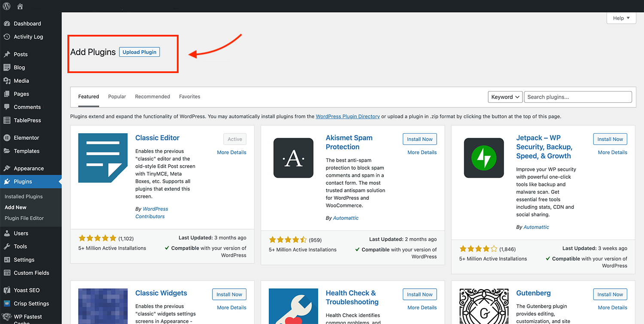
Task: Switch to the Favorites tab
Action: click(x=190, y=97)
